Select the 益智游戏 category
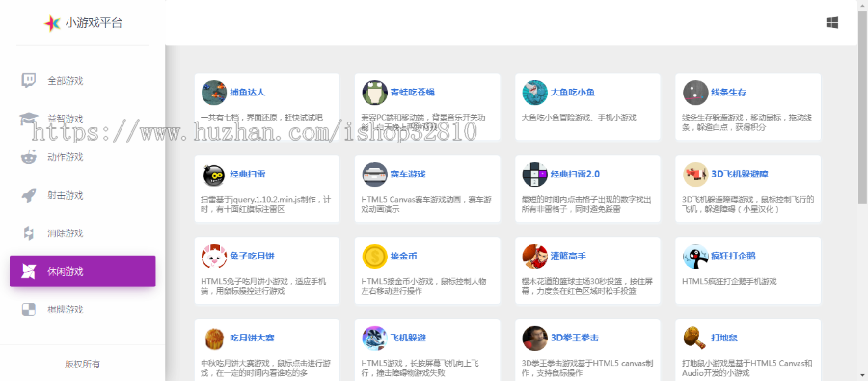Viewport: 868px width, 381px height. point(83,119)
